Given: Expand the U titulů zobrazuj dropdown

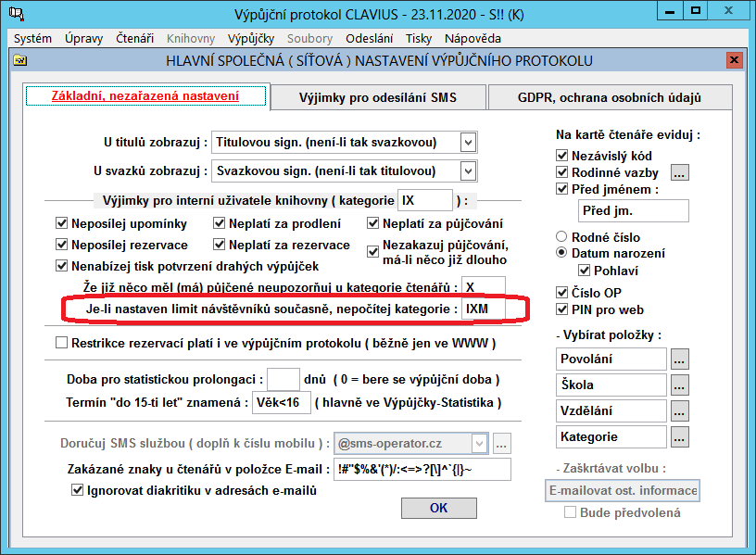Looking at the screenshot, I should coord(468,143).
